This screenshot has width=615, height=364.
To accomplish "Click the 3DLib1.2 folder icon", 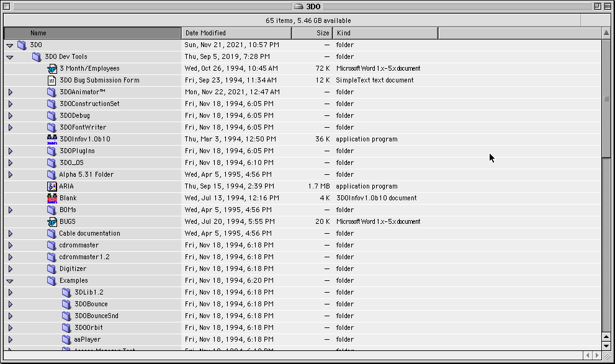I will pyautogui.click(x=66, y=292).
